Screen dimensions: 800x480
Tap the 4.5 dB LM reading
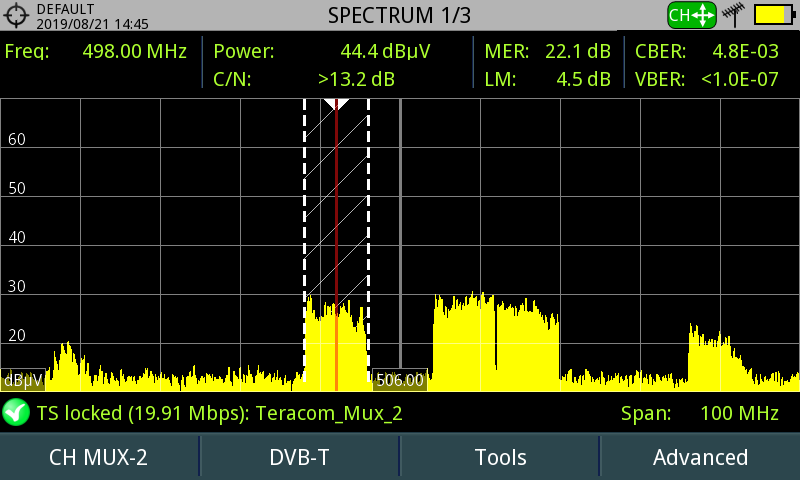coord(583,80)
